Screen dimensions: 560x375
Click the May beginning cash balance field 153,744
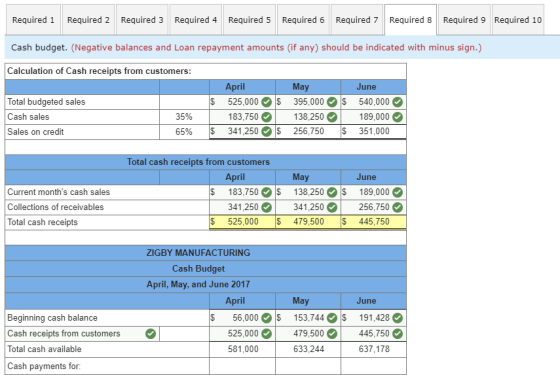[308, 318]
